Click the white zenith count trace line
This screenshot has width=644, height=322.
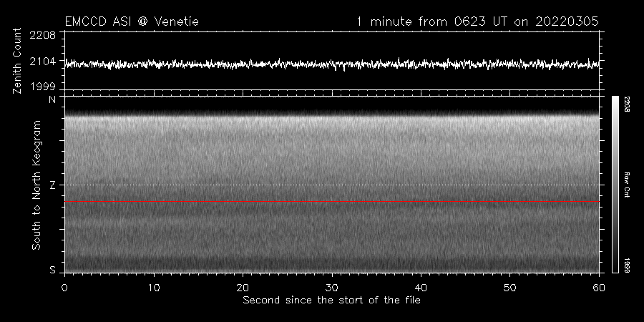coord(332,64)
